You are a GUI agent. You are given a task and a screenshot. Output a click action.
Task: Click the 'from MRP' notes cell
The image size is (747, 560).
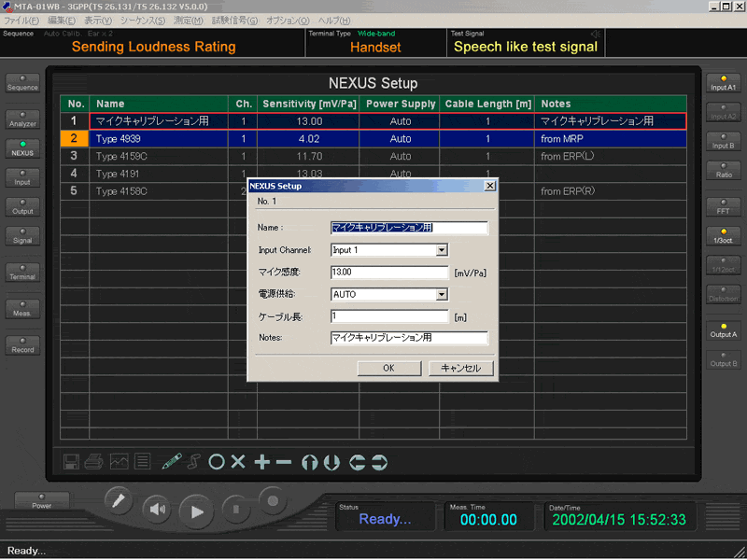coord(611,139)
